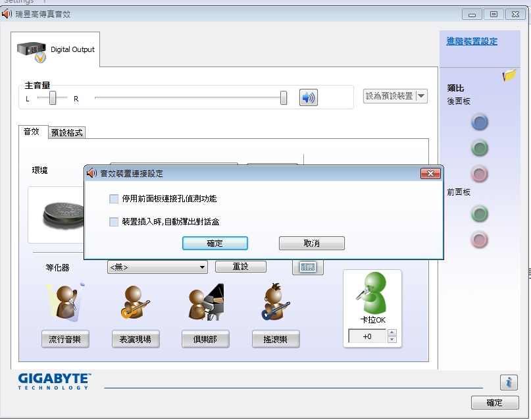
Task: Click the speaker icon in dialog title bar
Action: coord(91,173)
